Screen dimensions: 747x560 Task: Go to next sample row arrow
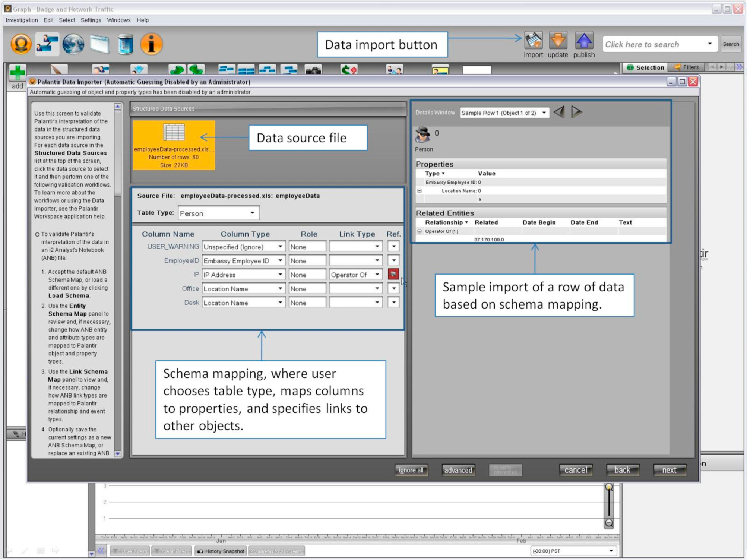click(576, 112)
